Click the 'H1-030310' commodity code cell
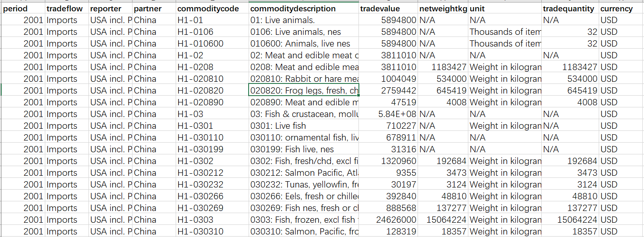The height and width of the screenshot is (237, 644). coord(212,232)
